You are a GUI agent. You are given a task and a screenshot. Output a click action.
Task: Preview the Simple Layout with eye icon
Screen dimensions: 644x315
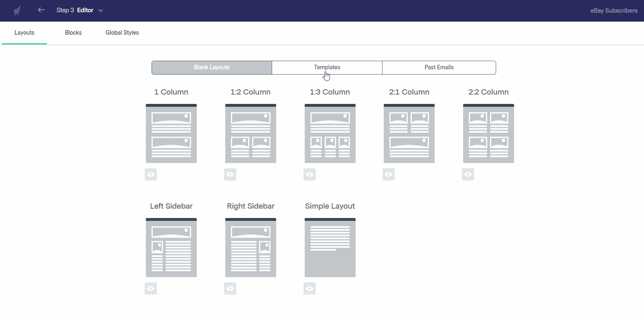pos(310,289)
